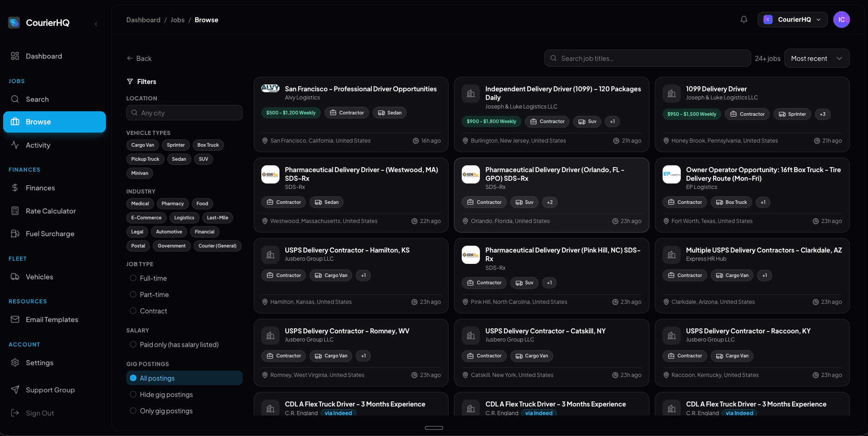Image resolution: width=868 pixels, height=436 pixels.
Task: Open Rate Calculator in sidebar
Action: [x=55, y=211]
